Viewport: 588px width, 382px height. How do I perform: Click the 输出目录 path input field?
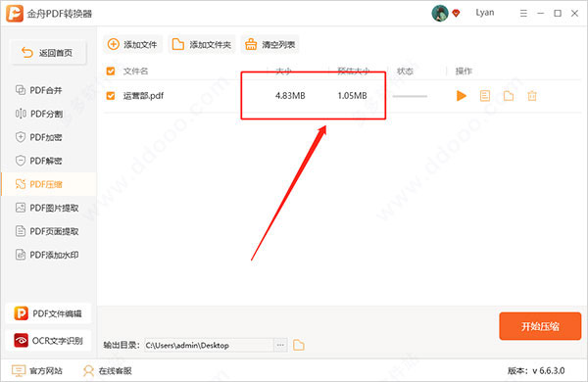point(209,345)
